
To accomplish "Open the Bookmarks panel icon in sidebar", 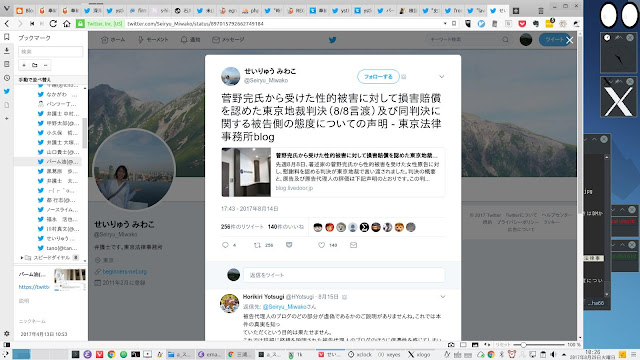I will [x=7, y=37].
